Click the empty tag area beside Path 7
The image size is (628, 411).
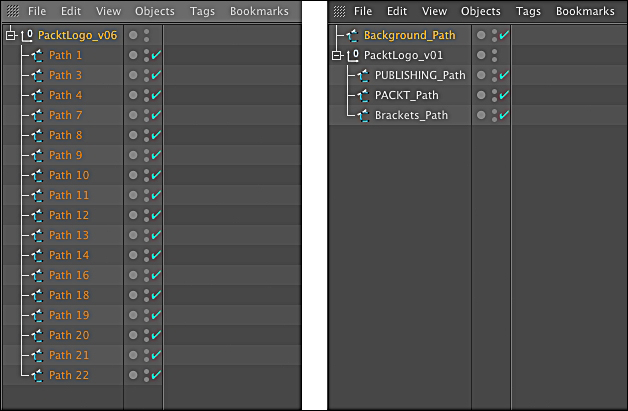[x=232, y=115]
